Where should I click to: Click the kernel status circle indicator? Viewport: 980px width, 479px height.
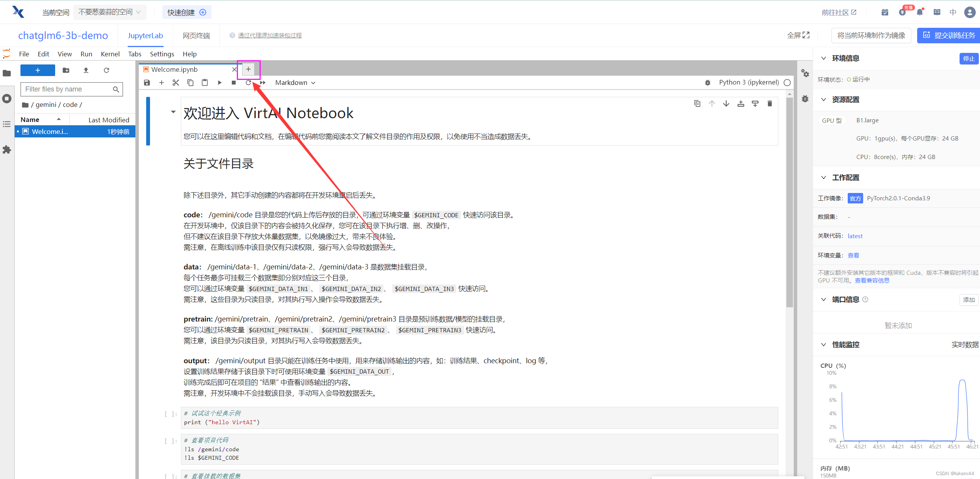point(787,83)
